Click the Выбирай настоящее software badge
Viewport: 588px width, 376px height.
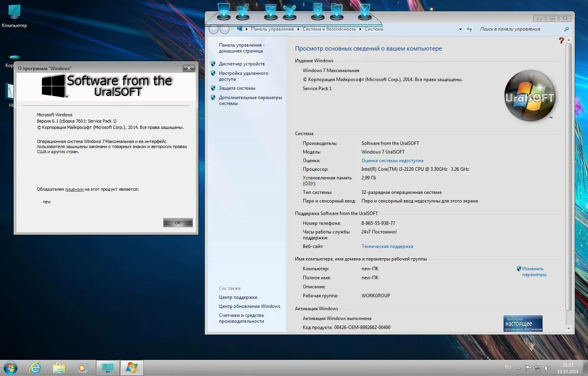tap(523, 324)
